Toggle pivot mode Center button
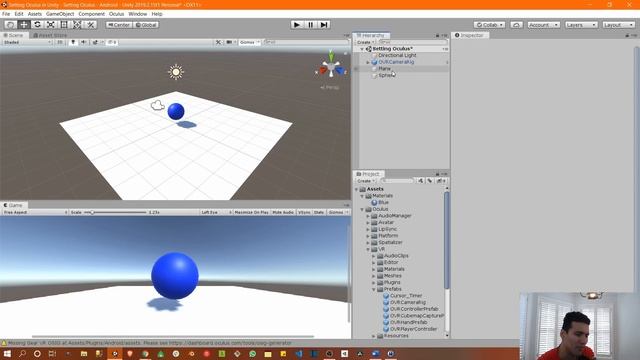Image resolution: width=640 pixels, height=360 pixels. pos(119,25)
